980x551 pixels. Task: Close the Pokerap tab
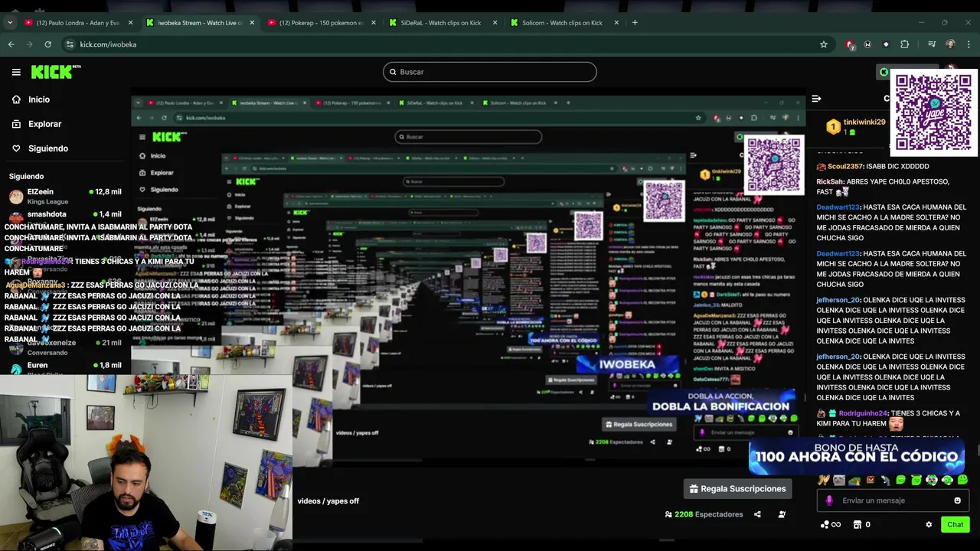[373, 23]
